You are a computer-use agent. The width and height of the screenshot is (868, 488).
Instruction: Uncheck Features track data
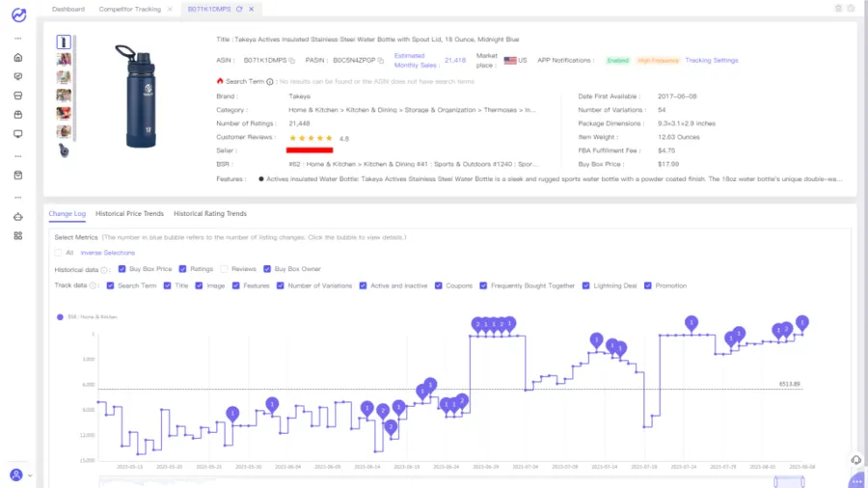tap(236, 285)
